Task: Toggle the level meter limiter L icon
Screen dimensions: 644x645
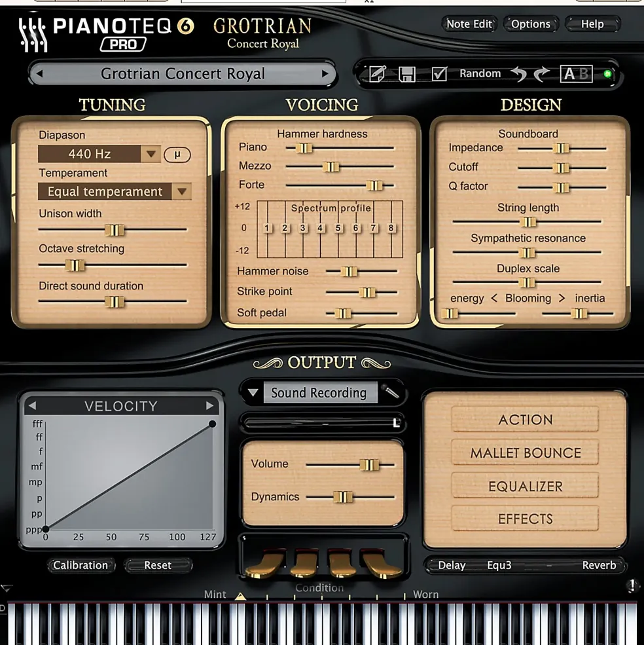Action: 397,423
